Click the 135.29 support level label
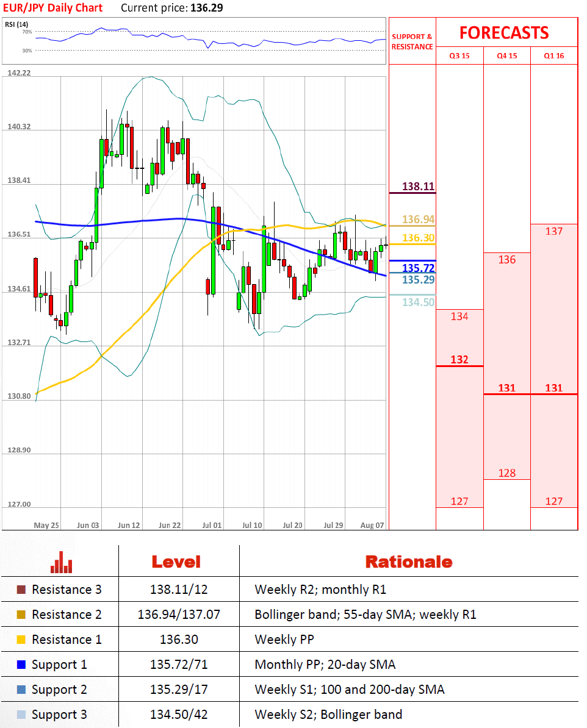The image size is (587, 728). point(419,279)
